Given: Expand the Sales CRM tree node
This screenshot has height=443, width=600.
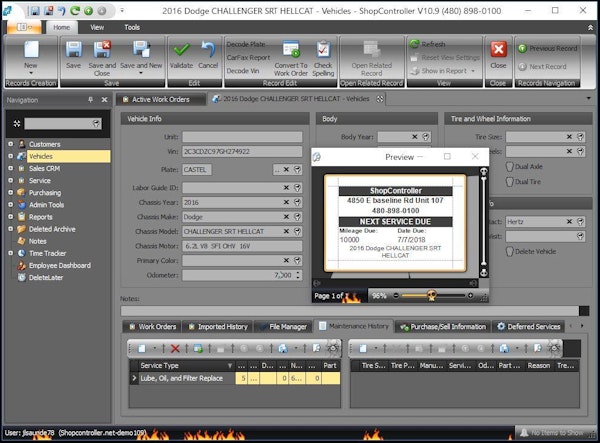Looking at the screenshot, I should coord(11,168).
